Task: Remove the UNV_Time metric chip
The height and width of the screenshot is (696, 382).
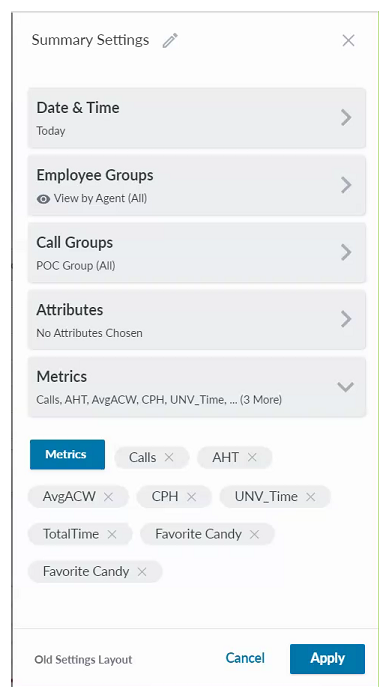Action: point(311,497)
